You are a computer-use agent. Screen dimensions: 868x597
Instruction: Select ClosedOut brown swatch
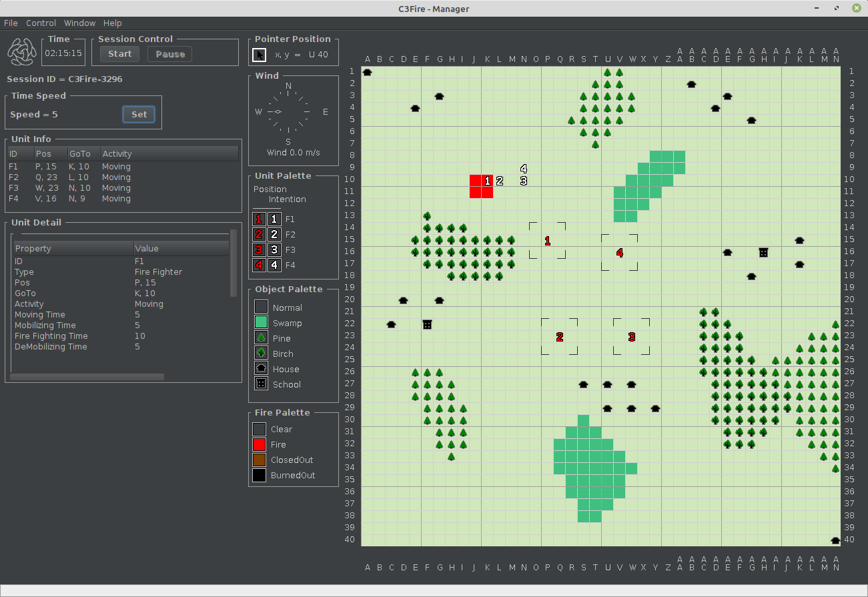click(259, 460)
